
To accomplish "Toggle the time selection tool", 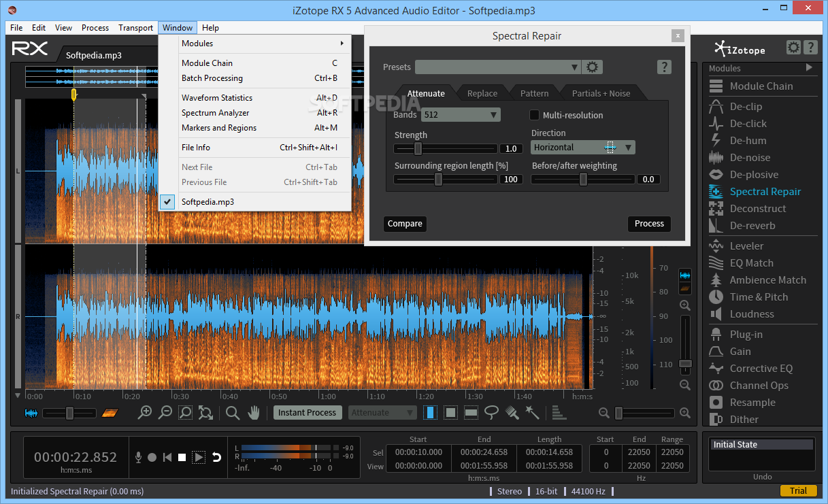I will click(430, 412).
